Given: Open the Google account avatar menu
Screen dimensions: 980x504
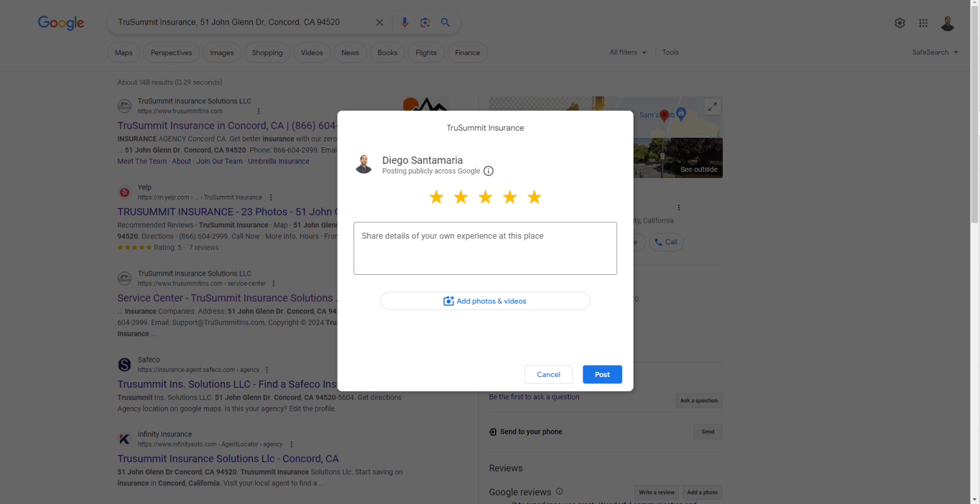Looking at the screenshot, I should [x=947, y=23].
